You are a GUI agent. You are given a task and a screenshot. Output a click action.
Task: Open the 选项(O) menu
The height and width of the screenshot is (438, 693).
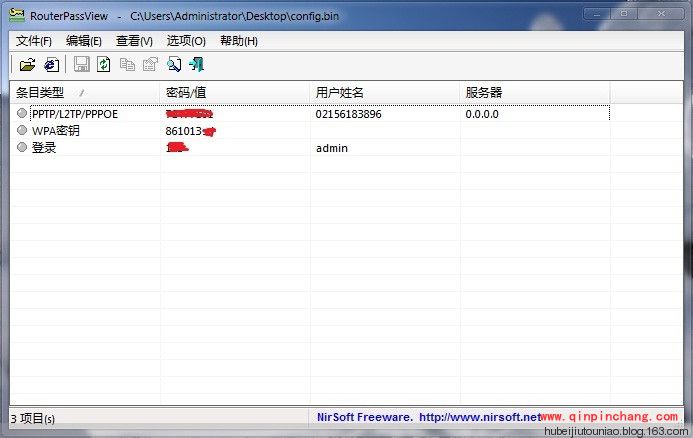click(x=186, y=41)
